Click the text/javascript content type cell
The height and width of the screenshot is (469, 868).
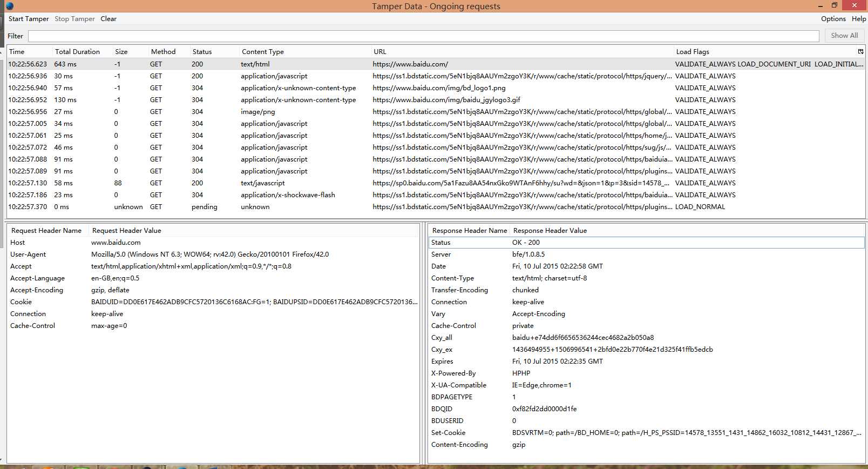click(x=262, y=183)
